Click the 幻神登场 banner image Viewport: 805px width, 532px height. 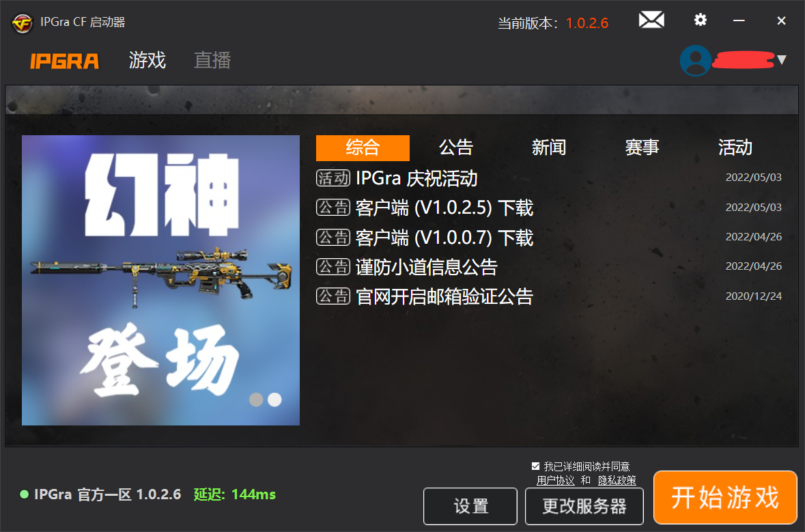point(160,280)
